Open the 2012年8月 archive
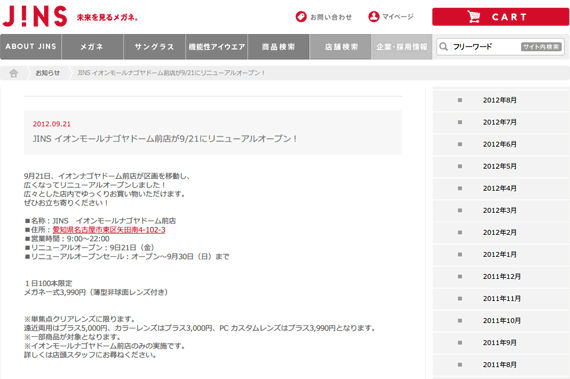 501,100
